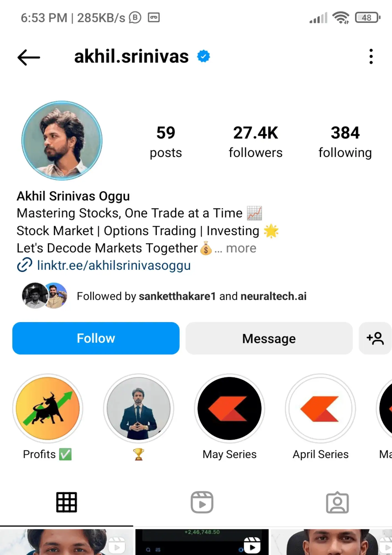Open the three-dot options menu
The image size is (392, 555).
371,57
